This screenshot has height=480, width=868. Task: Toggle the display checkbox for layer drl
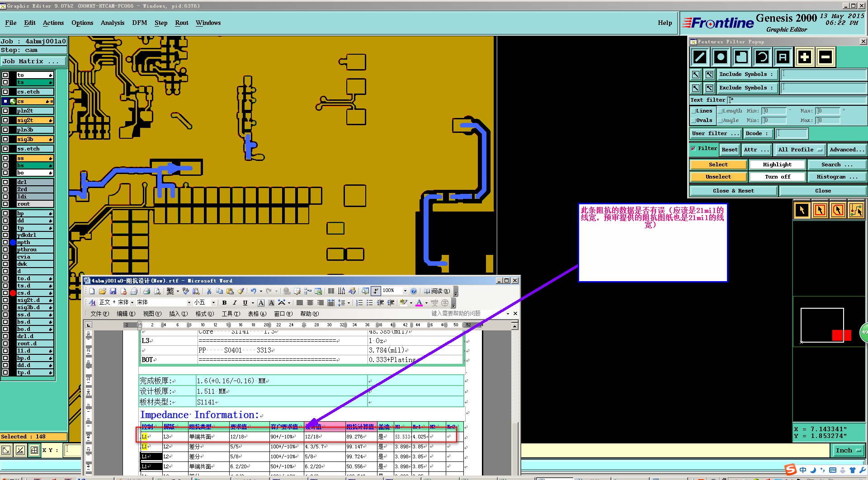(x=5, y=182)
